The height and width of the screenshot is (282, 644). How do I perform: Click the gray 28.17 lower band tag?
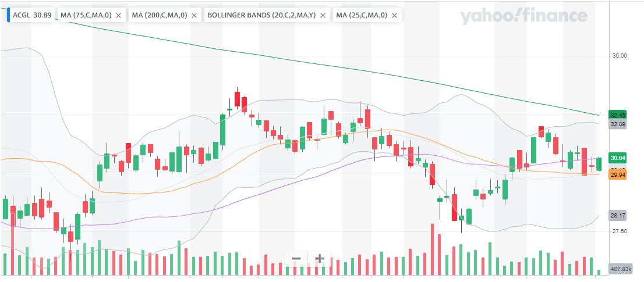617,215
